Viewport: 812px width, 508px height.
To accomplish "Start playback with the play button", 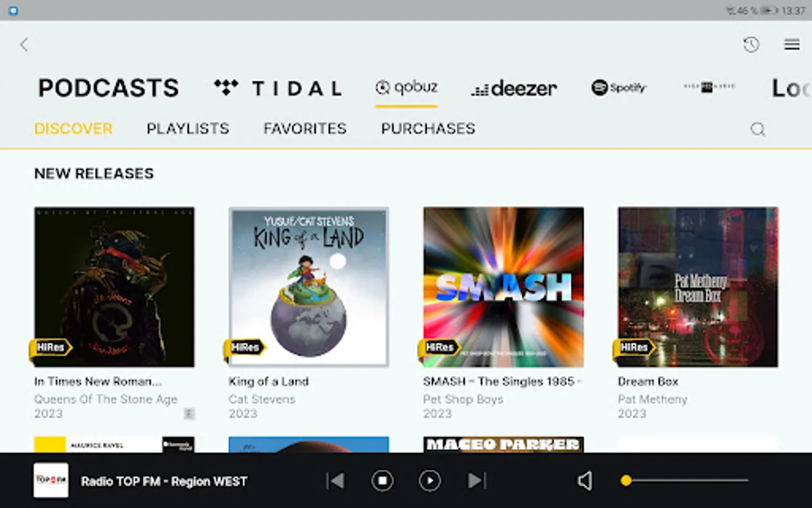I will coord(430,481).
